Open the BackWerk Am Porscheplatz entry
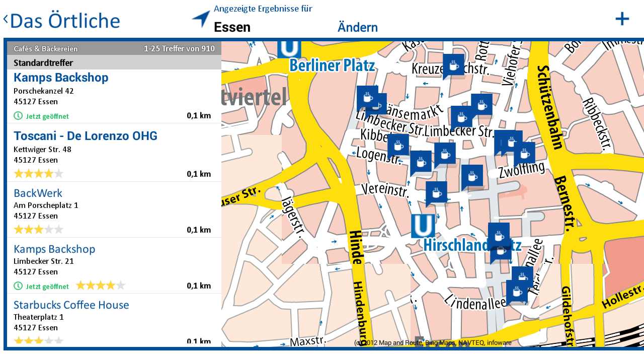 pyautogui.click(x=38, y=193)
